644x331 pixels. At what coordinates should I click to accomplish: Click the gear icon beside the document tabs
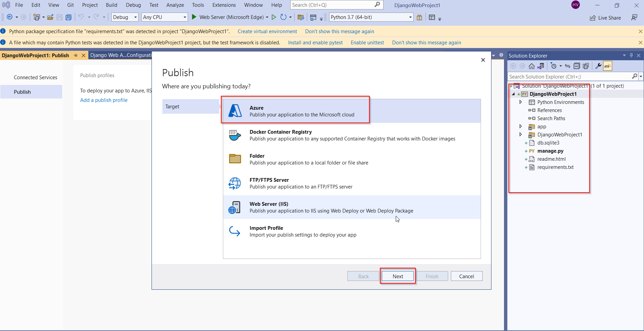pos(501,55)
